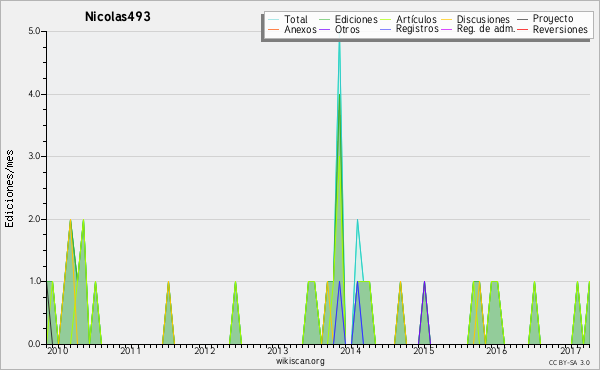Screen dimensions: 600x370
Task: Click the 4.0 y-axis value
Action: click(34, 94)
